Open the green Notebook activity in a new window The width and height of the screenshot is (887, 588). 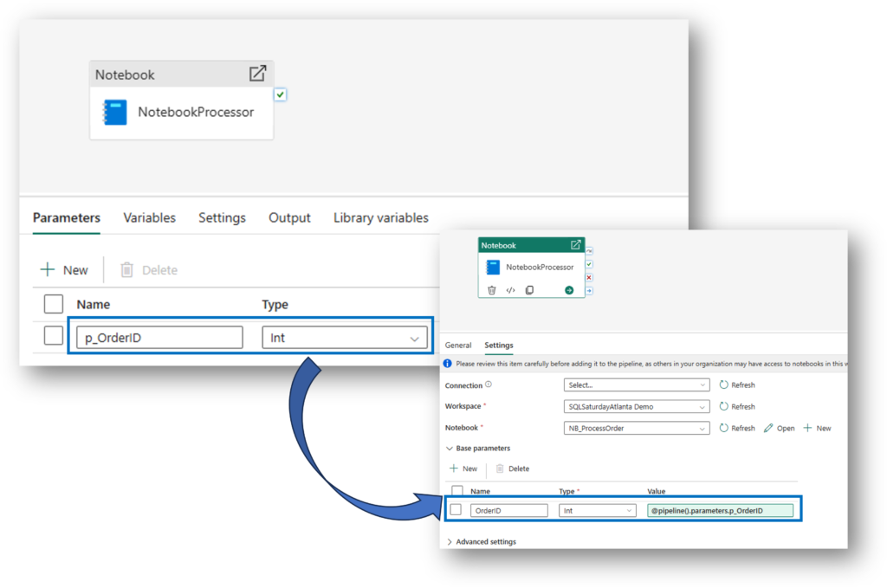click(x=575, y=245)
